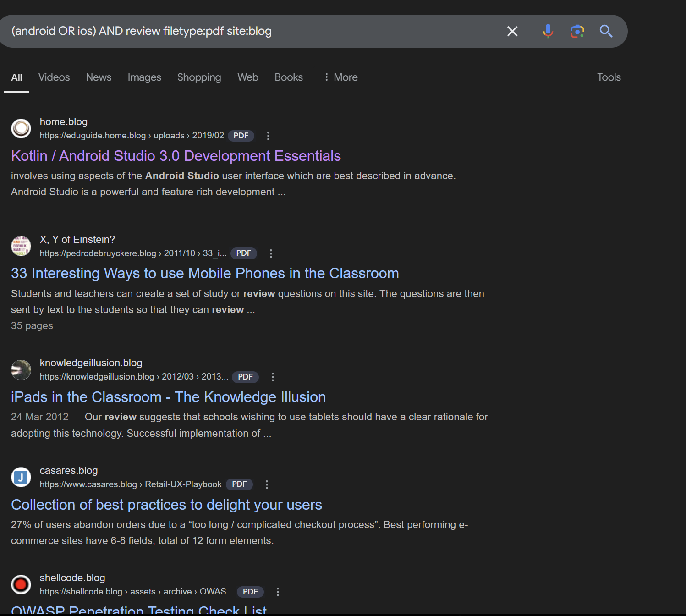Click the PDF badge on home.blog result
This screenshot has height=616, width=686.
pos(241,136)
